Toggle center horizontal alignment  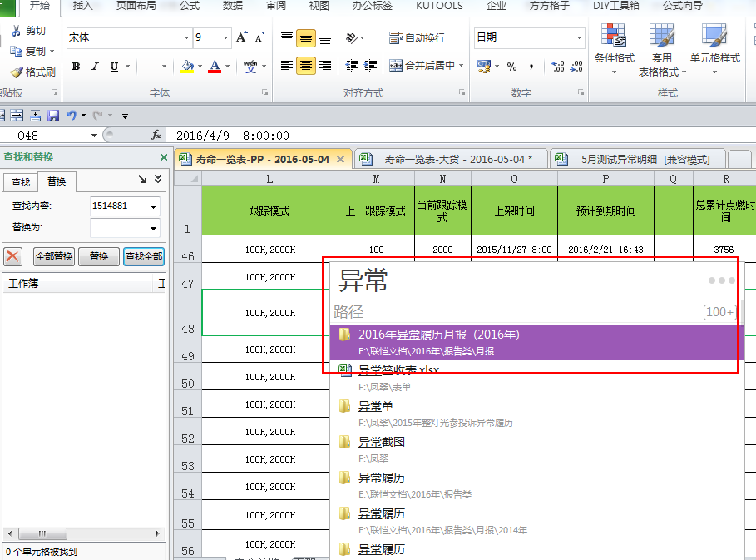pos(306,66)
